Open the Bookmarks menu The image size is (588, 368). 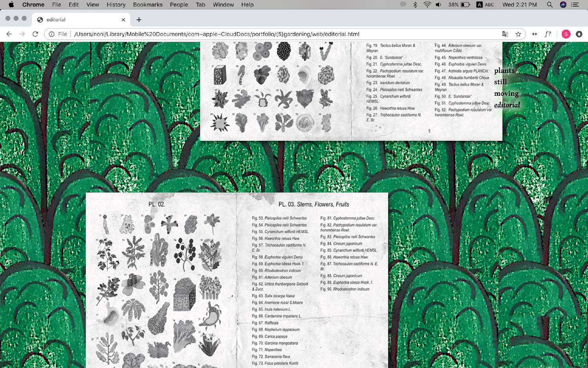pyautogui.click(x=148, y=5)
